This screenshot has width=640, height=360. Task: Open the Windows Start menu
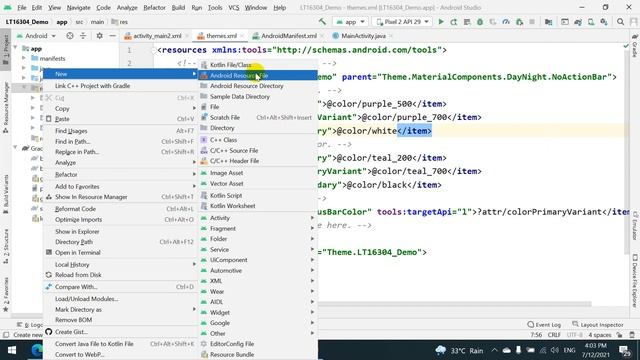pos(11,350)
